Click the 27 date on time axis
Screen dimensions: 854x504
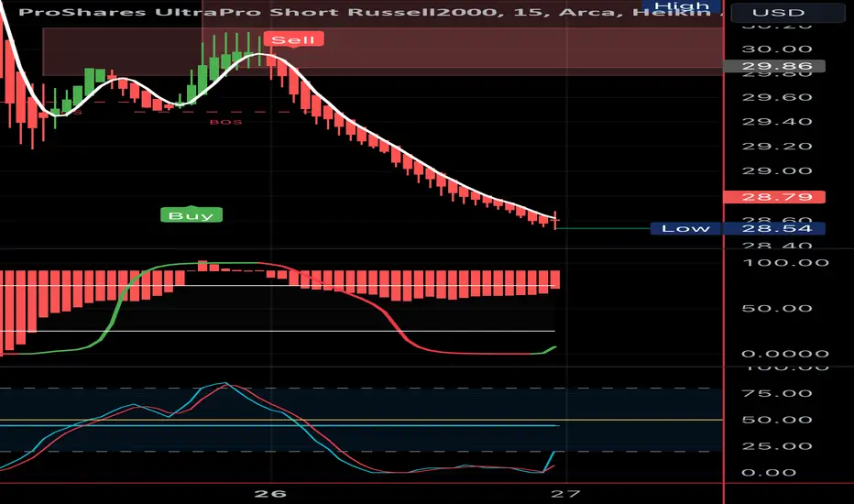click(566, 494)
